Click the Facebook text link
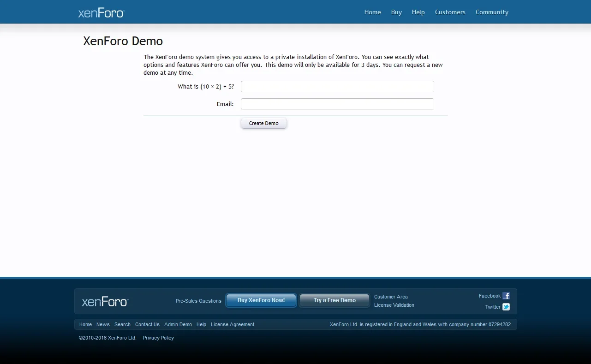 point(490,296)
